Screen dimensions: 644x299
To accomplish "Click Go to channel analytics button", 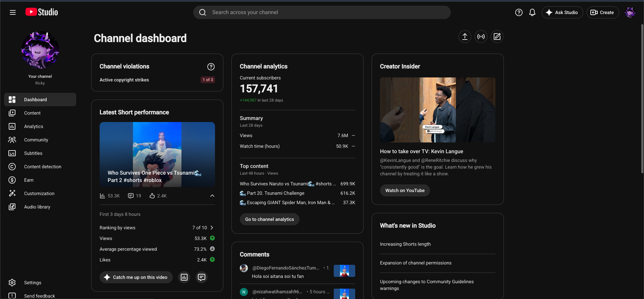I will (x=270, y=219).
